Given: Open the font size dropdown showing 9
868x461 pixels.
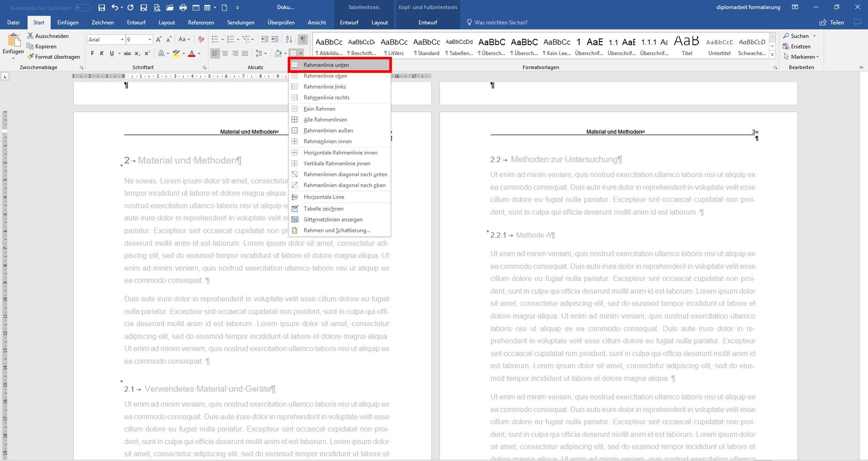Looking at the screenshot, I should coord(150,39).
